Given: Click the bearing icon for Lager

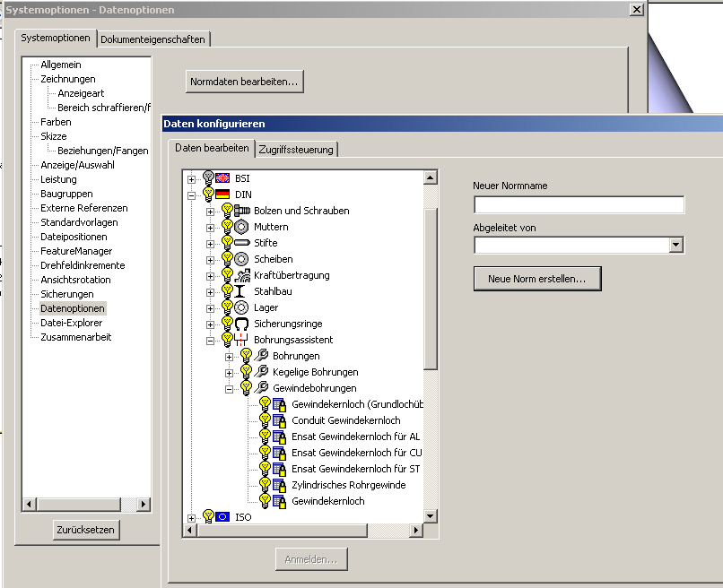Looking at the screenshot, I should 241,307.
